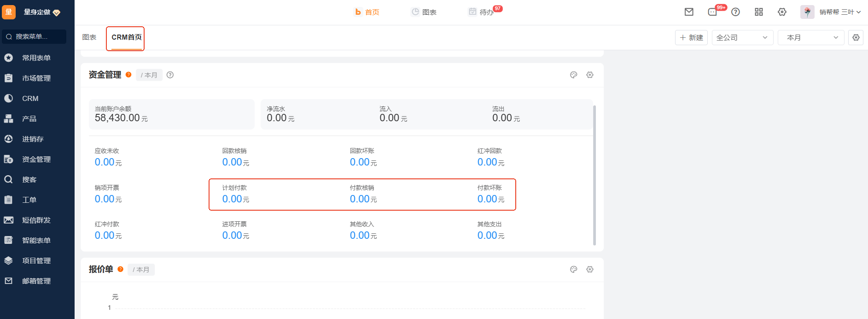Image resolution: width=868 pixels, height=319 pixels.
Task: Click the 新建 button
Action: pos(691,37)
